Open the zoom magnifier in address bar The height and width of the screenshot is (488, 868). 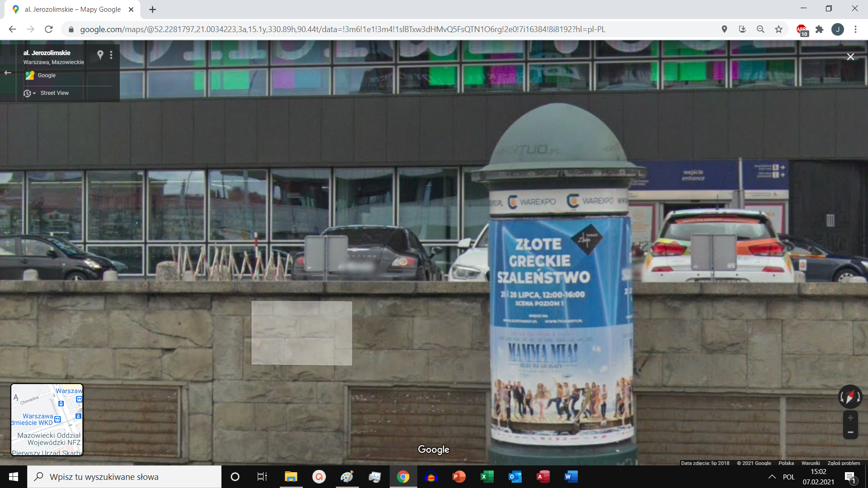point(760,29)
